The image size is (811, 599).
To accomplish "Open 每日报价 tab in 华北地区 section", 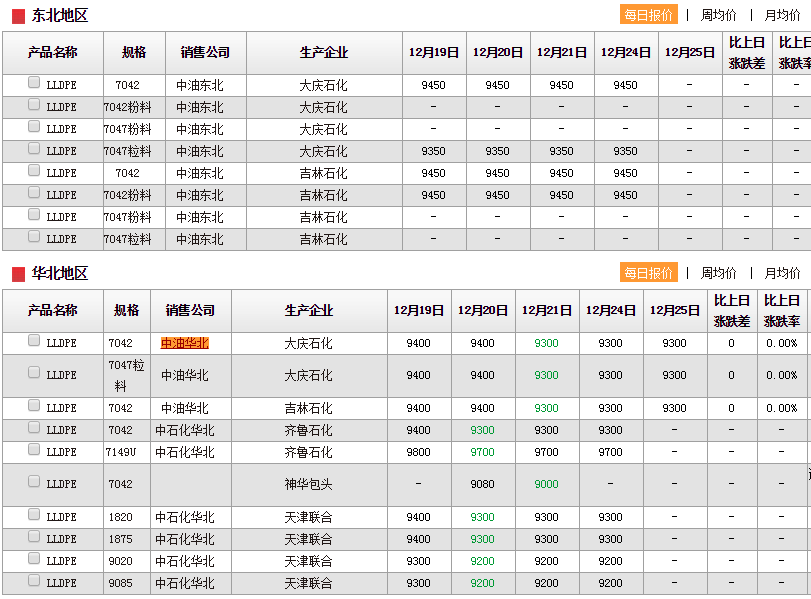I will pos(649,273).
